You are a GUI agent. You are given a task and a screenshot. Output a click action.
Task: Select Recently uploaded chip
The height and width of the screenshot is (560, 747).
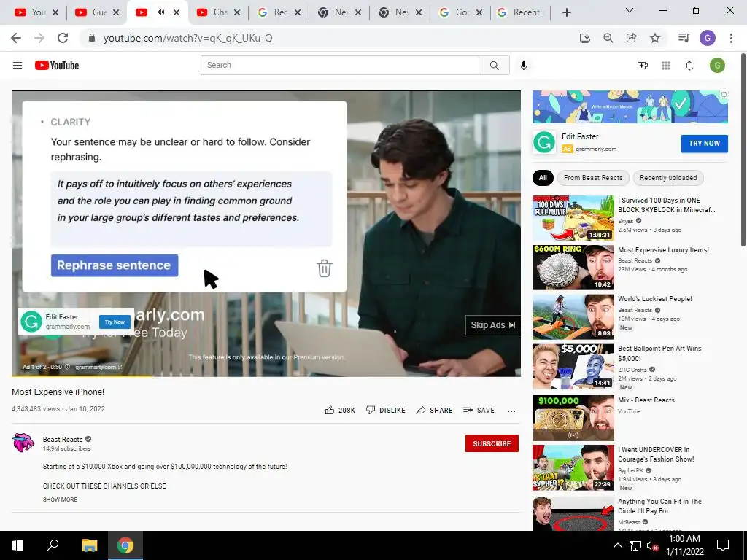[668, 178]
